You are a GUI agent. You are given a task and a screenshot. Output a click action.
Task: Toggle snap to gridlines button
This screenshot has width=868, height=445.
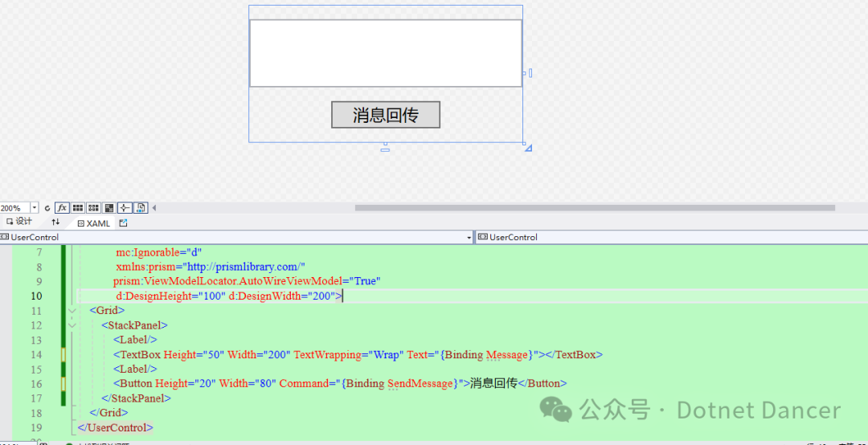point(93,208)
